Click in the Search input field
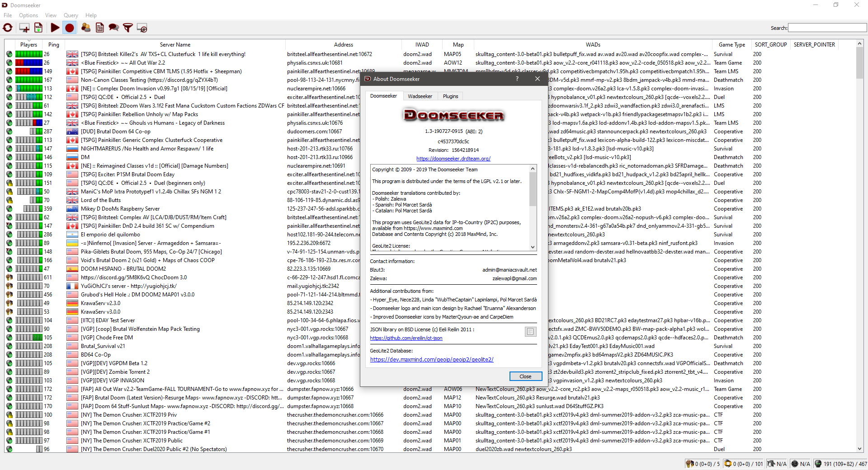868x470 pixels. point(827,28)
